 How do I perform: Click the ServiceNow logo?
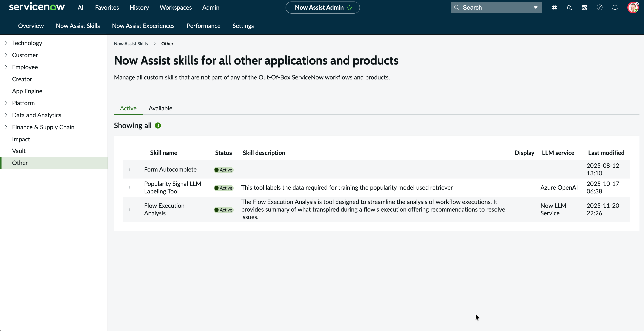click(x=37, y=7)
